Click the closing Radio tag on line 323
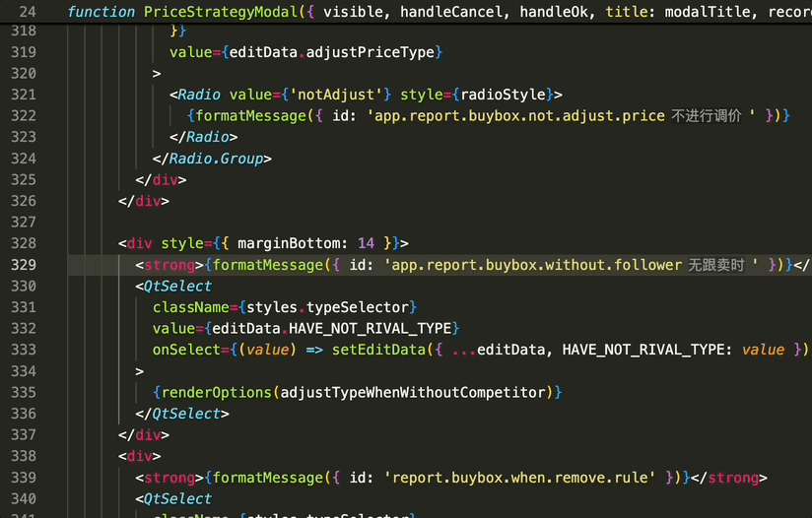Screen dimensions: 812x518 tap(204, 137)
